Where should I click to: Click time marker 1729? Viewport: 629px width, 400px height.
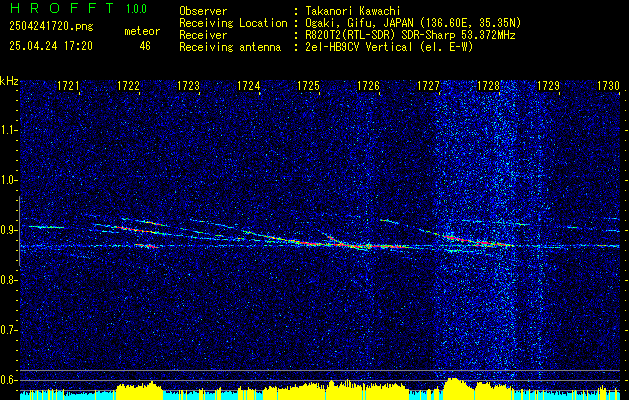(x=548, y=85)
